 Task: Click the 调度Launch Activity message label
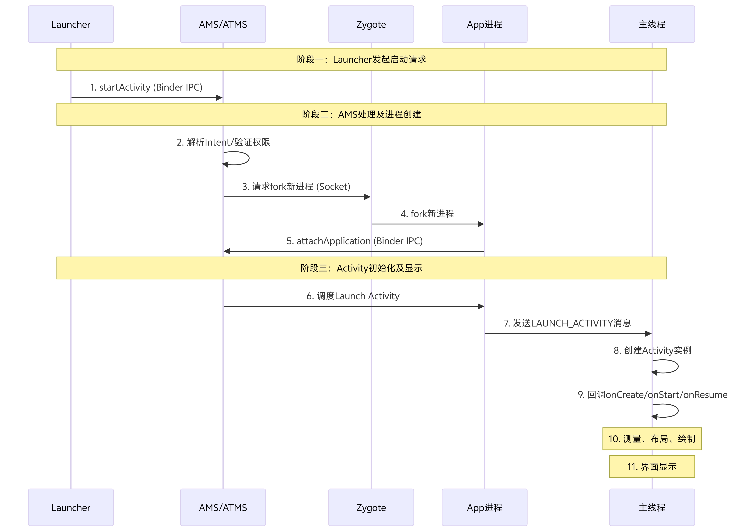coord(353,296)
